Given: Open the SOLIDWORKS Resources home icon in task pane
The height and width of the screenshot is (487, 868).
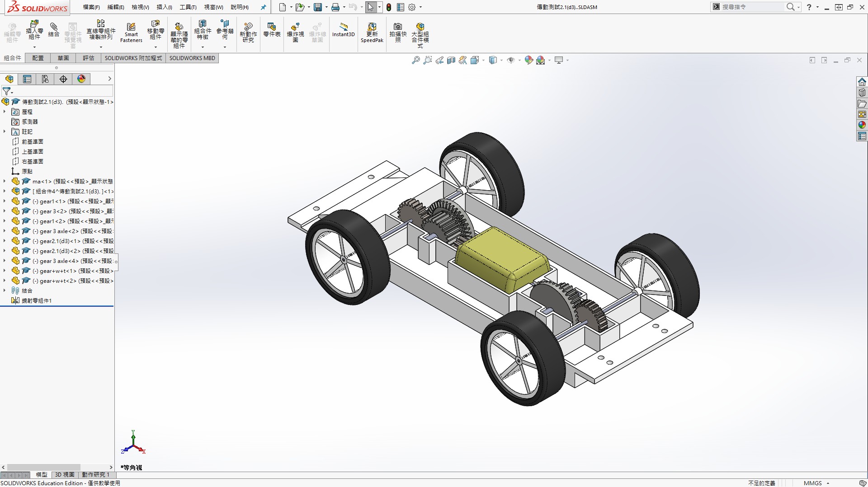Looking at the screenshot, I should pyautogui.click(x=862, y=82).
